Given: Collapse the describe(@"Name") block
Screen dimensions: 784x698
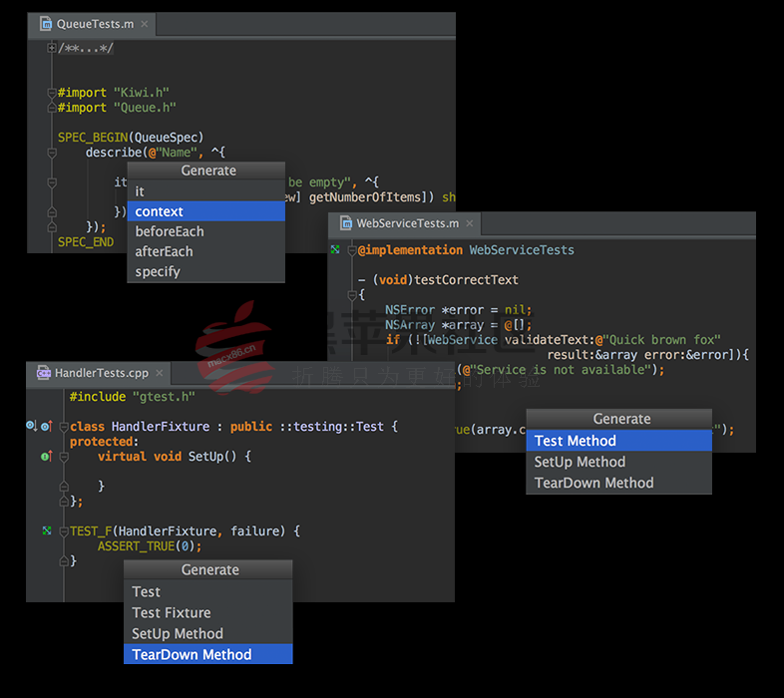Looking at the screenshot, I should click(52, 152).
